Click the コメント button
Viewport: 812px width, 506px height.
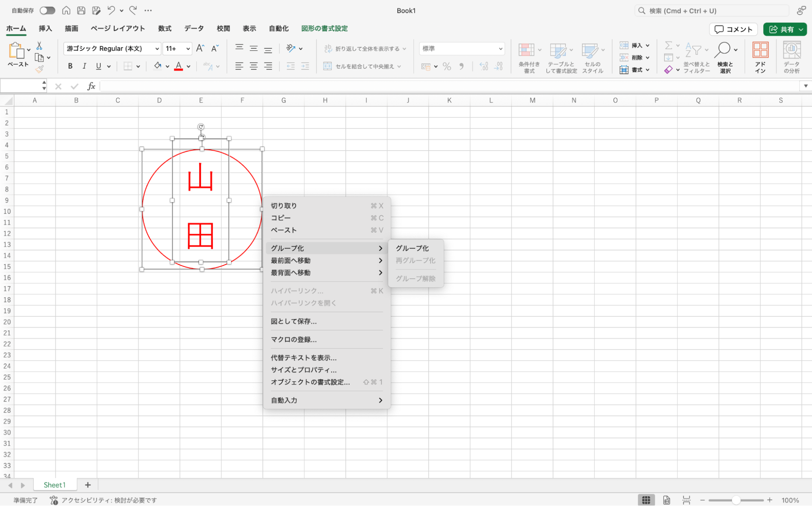[733, 29]
